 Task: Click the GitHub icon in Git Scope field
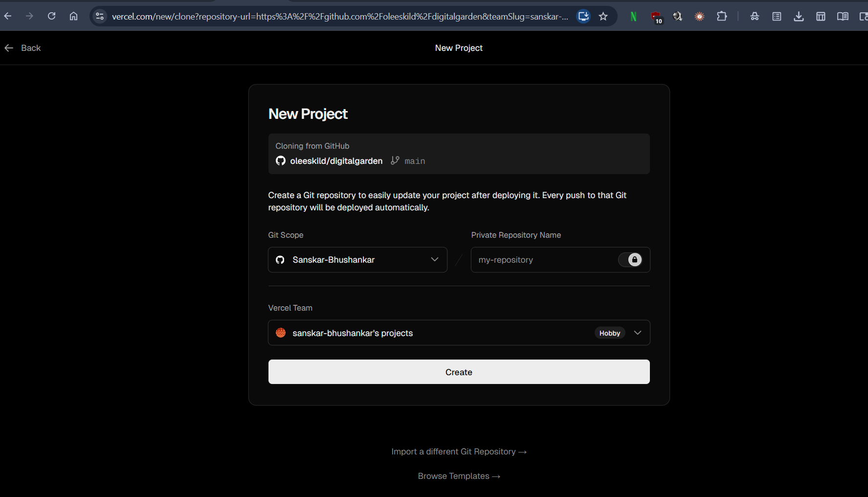tap(280, 260)
